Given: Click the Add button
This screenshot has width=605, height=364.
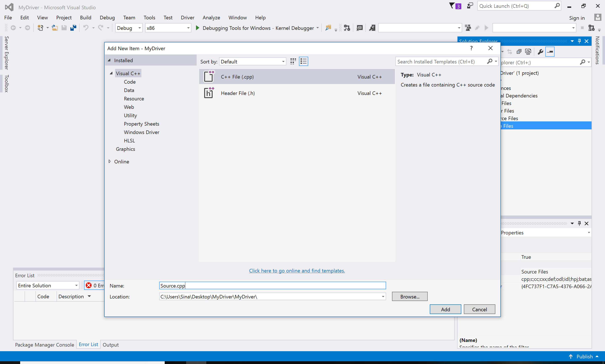Looking at the screenshot, I should 445,309.
